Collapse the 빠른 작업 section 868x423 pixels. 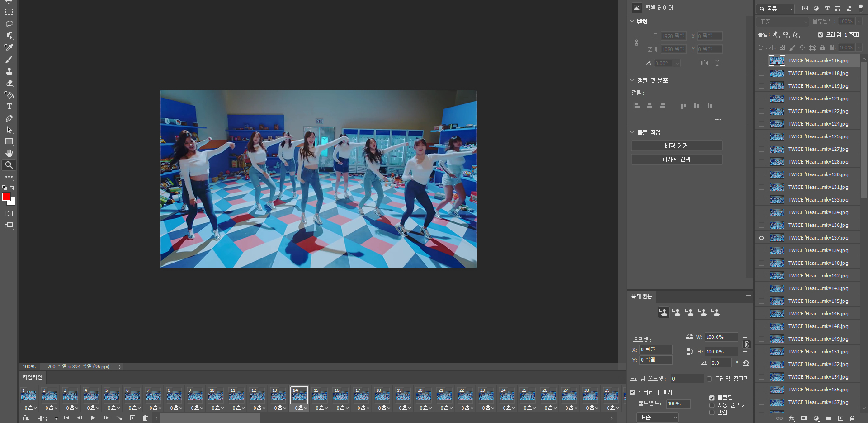632,132
